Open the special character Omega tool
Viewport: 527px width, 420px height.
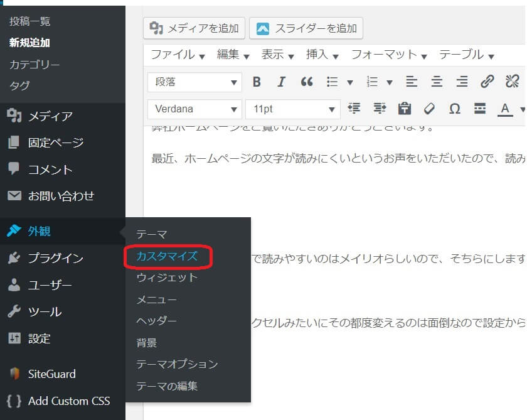tap(454, 109)
